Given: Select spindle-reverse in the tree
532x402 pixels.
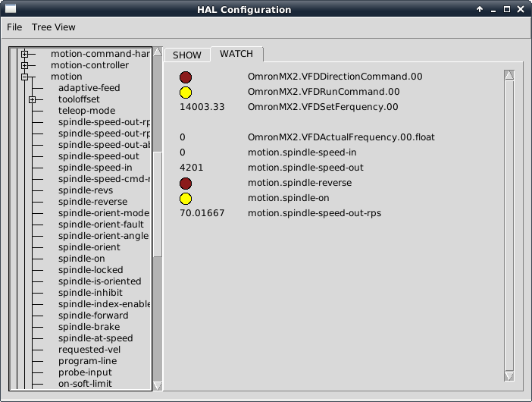Looking at the screenshot, I should pos(93,202).
